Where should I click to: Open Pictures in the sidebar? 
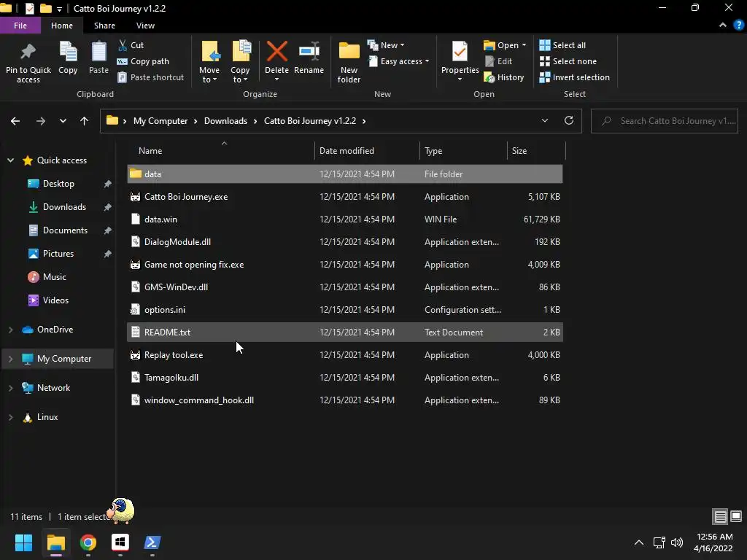point(58,254)
